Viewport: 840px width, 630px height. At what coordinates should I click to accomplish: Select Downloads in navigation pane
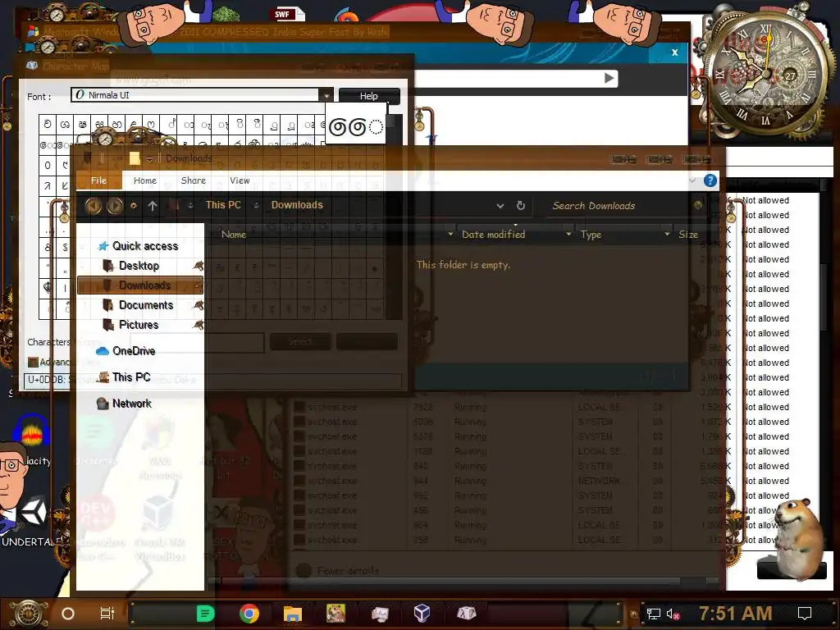pyautogui.click(x=140, y=285)
